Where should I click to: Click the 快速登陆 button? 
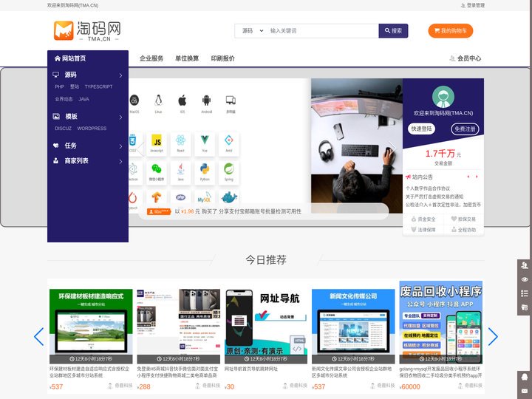[x=421, y=129]
